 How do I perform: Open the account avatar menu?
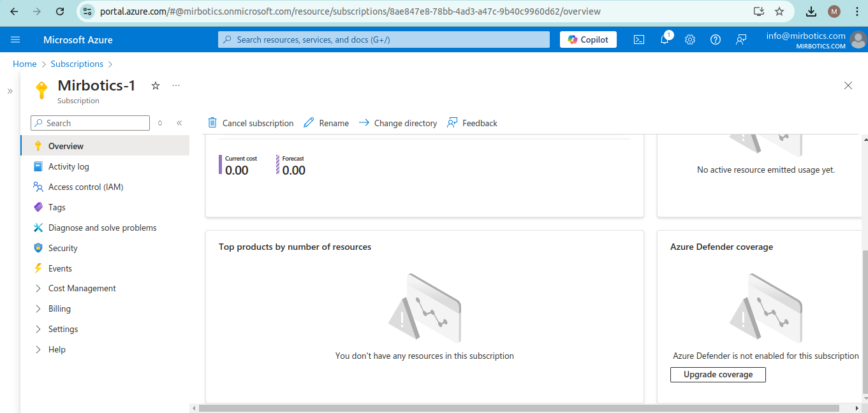(858, 40)
